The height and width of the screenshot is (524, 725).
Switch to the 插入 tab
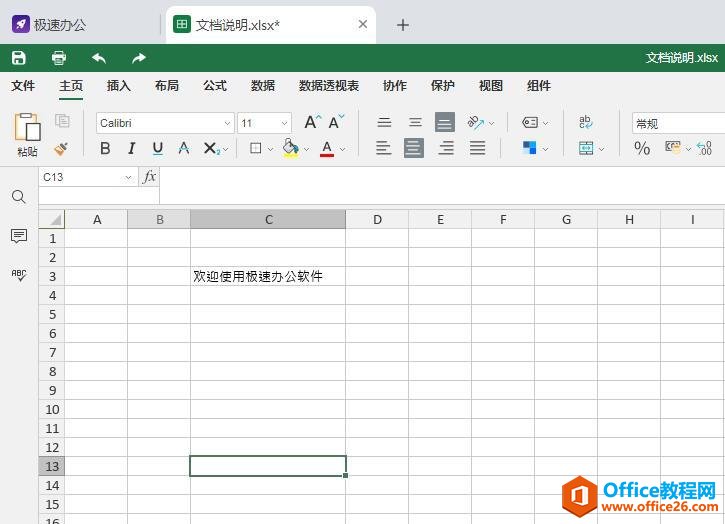[118, 86]
